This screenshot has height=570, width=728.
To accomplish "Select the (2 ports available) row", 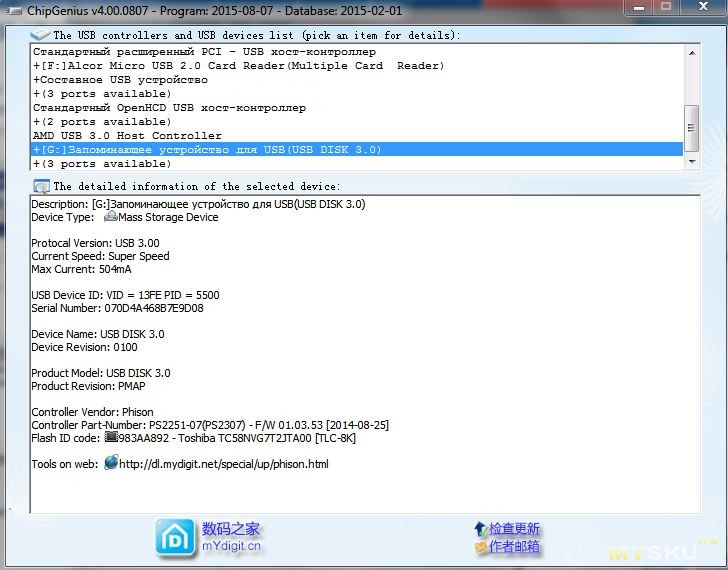I will pyautogui.click(x=356, y=122).
